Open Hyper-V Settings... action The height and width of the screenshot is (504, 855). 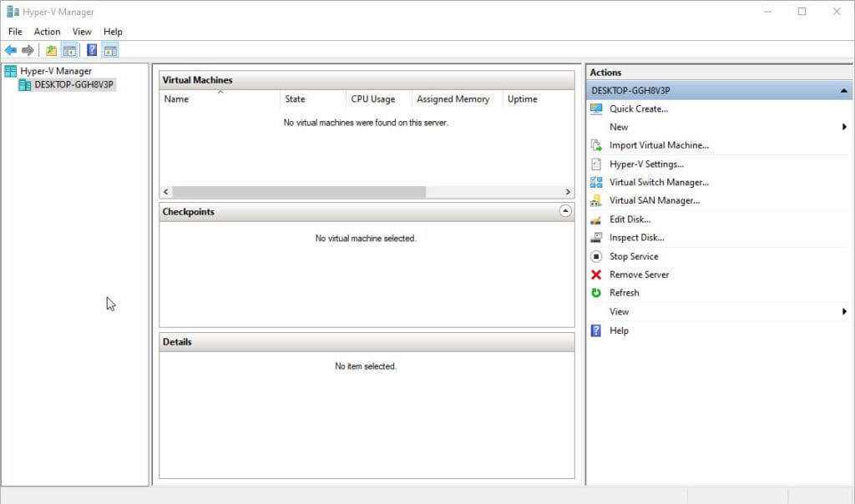pos(647,164)
